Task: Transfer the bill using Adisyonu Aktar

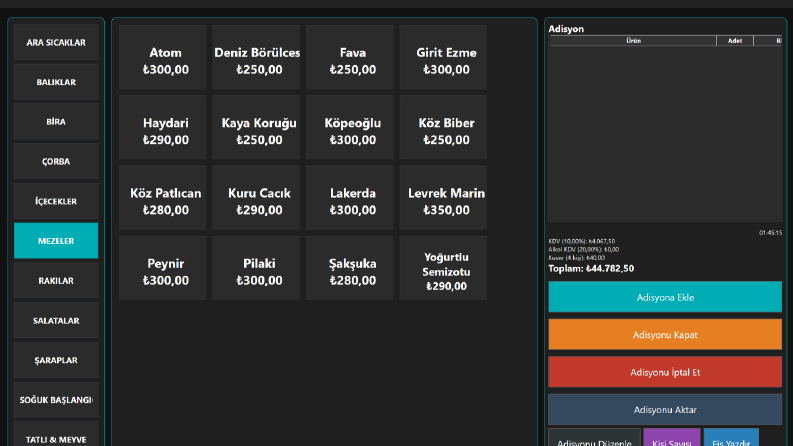Action: (665, 409)
